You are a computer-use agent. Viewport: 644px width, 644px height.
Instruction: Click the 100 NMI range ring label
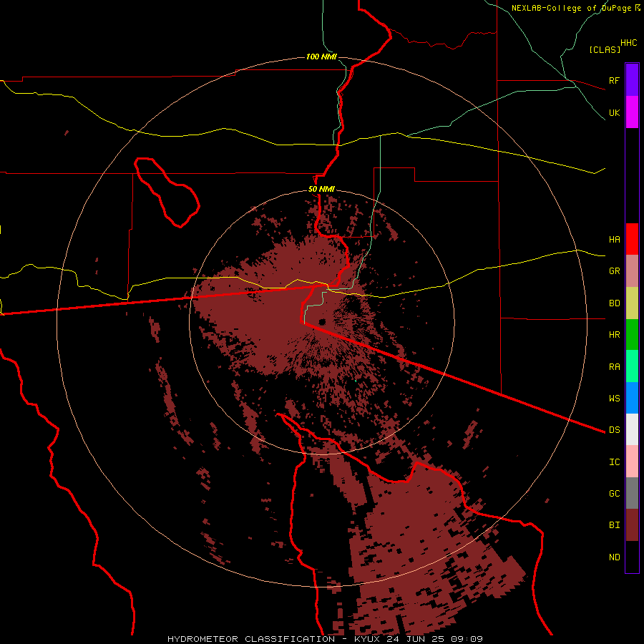[x=321, y=57]
